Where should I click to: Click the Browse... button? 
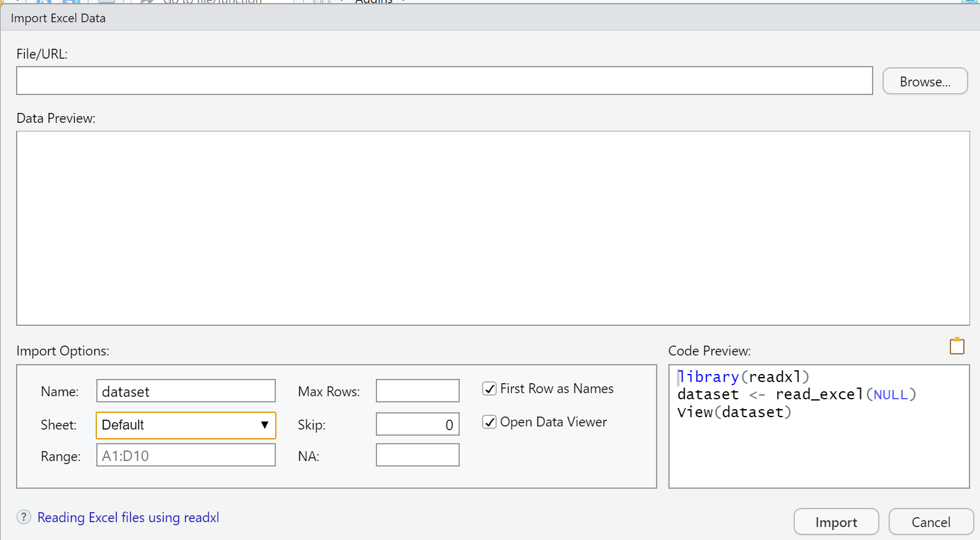[925, 81]
